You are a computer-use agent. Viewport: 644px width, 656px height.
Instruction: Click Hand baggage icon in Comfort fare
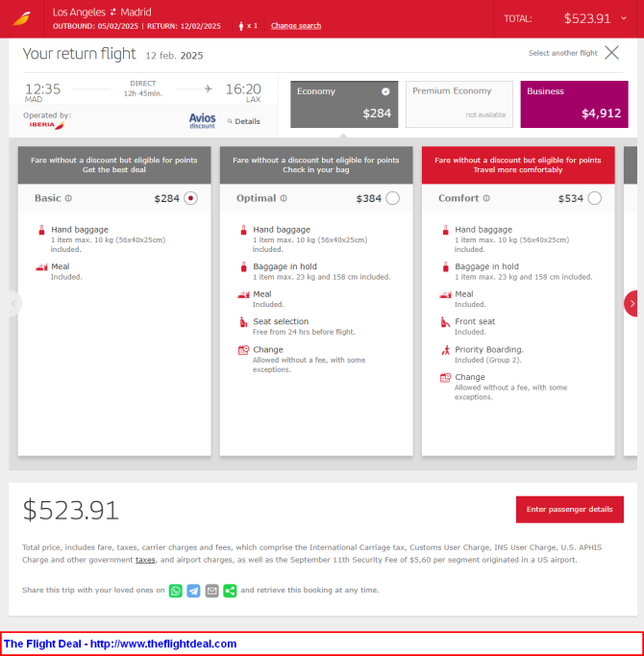(445, 230)
